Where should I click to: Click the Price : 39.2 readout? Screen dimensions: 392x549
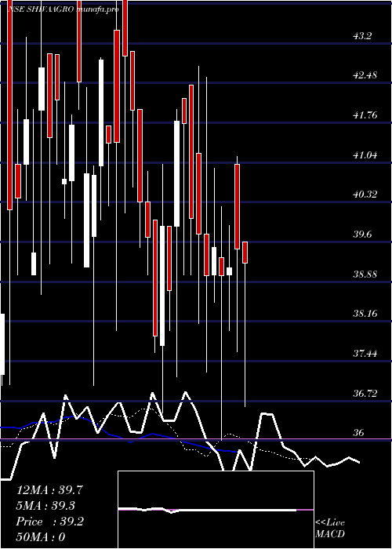click(49, 522)
